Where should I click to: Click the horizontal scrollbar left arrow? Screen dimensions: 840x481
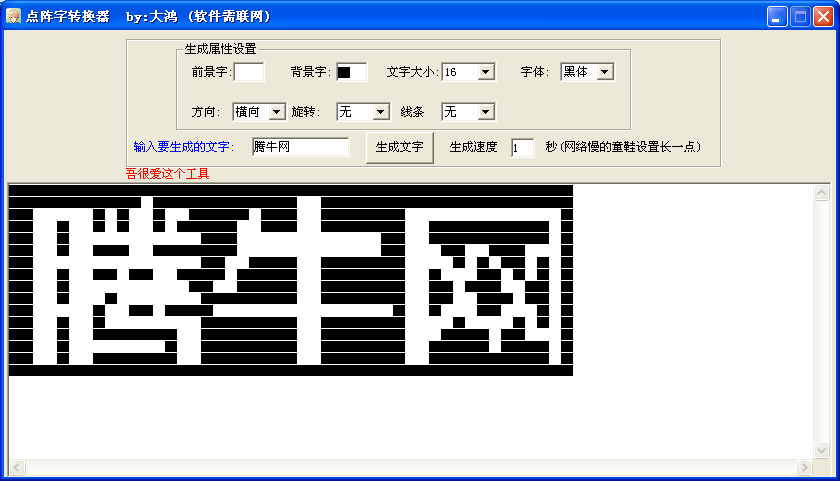point(17,467)
